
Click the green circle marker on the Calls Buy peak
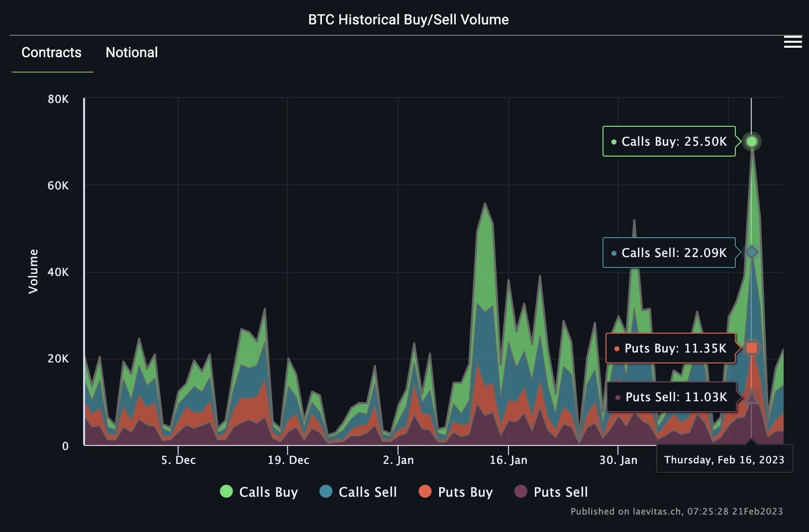[x=751, y=141]
